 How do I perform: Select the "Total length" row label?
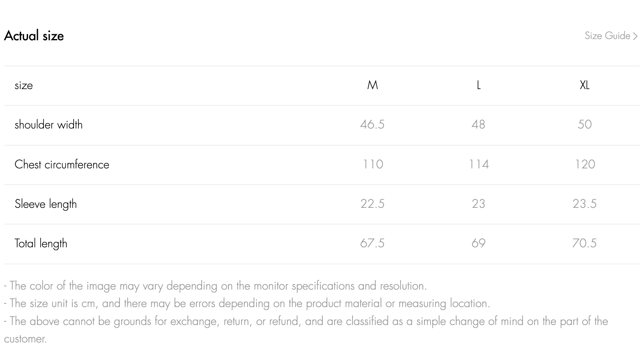41,243
